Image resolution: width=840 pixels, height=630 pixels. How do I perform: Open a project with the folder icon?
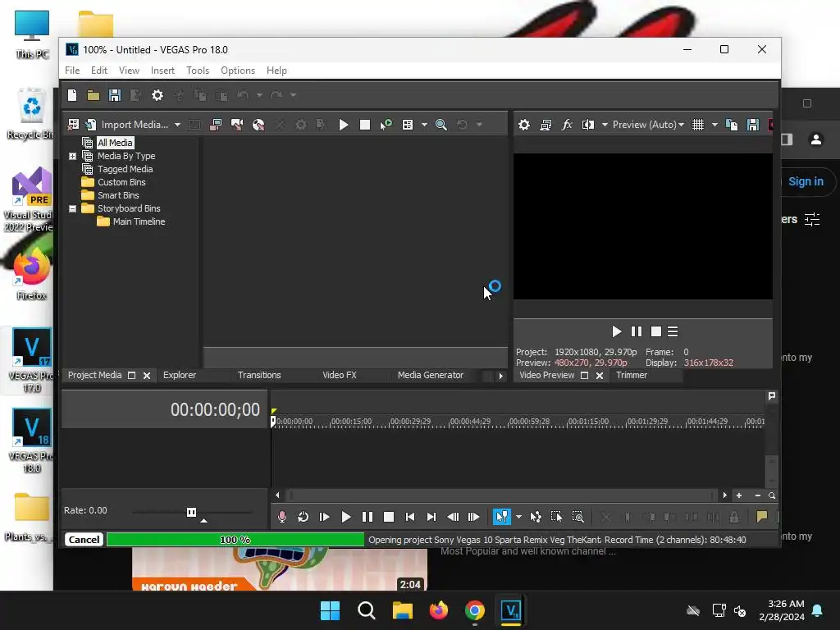[94, 95]
